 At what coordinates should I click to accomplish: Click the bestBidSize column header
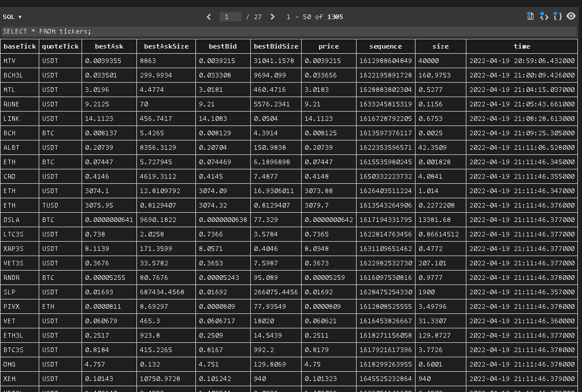(x=276, y=46)
